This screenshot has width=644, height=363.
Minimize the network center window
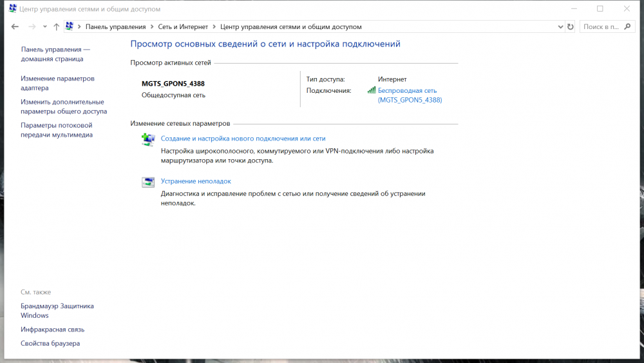574,8
